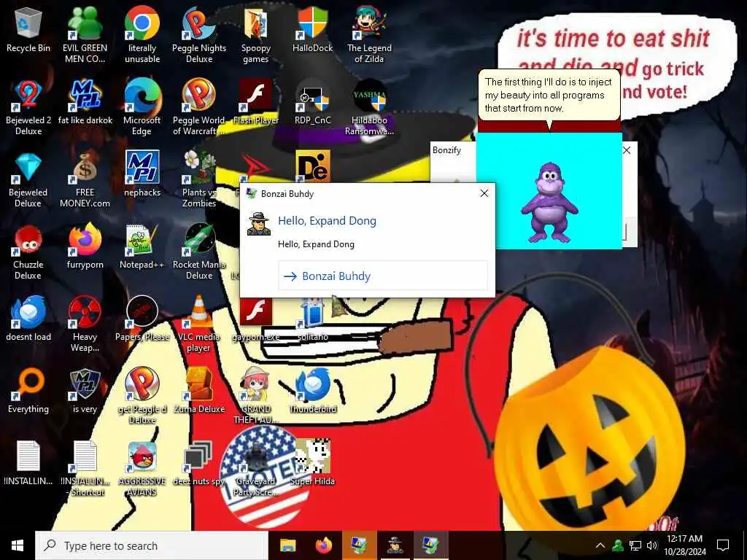The image size is (747, 560).
Task: Launch the Firefox shortcut named furryporn
Action: point(85,246)
